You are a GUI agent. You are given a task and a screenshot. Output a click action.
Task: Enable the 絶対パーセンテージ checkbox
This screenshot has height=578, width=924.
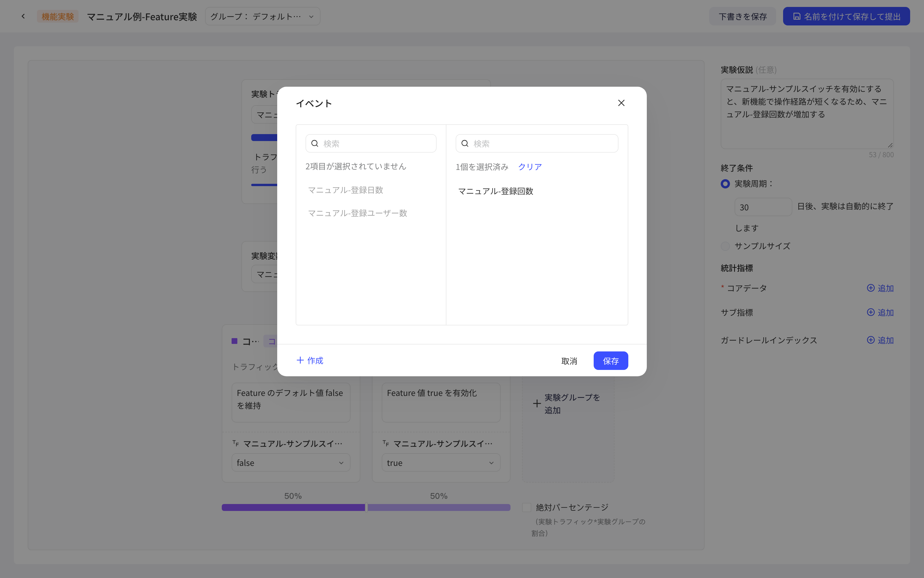[x=526, y=507]
